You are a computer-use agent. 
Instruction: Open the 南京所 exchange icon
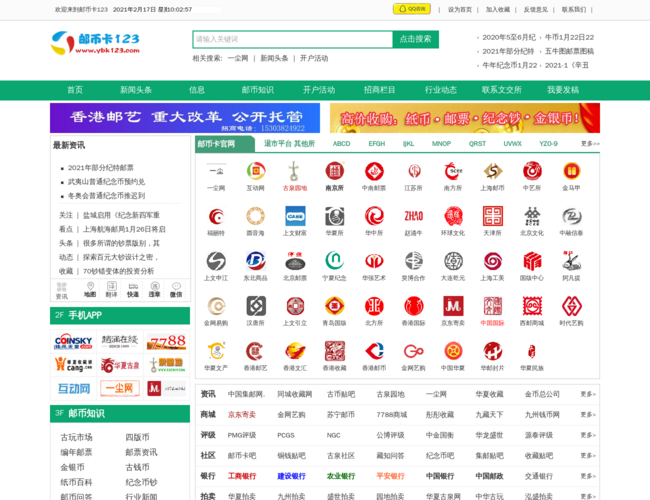click(334, 171)
